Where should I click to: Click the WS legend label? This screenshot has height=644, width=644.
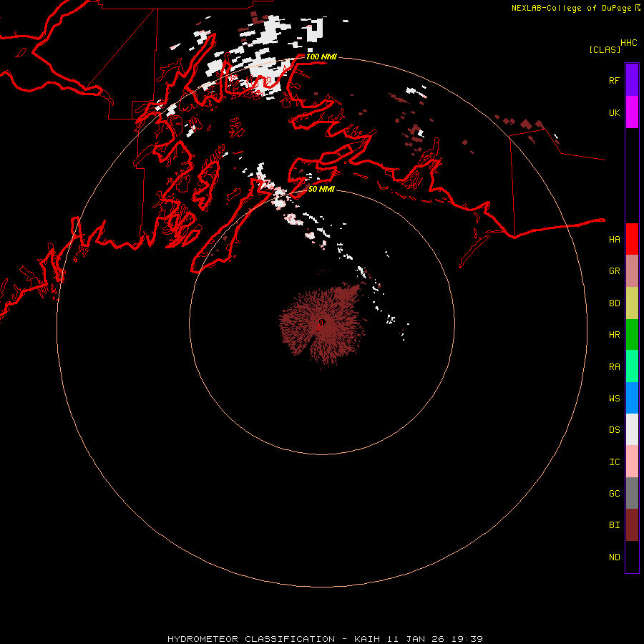[x=614, y=398]
